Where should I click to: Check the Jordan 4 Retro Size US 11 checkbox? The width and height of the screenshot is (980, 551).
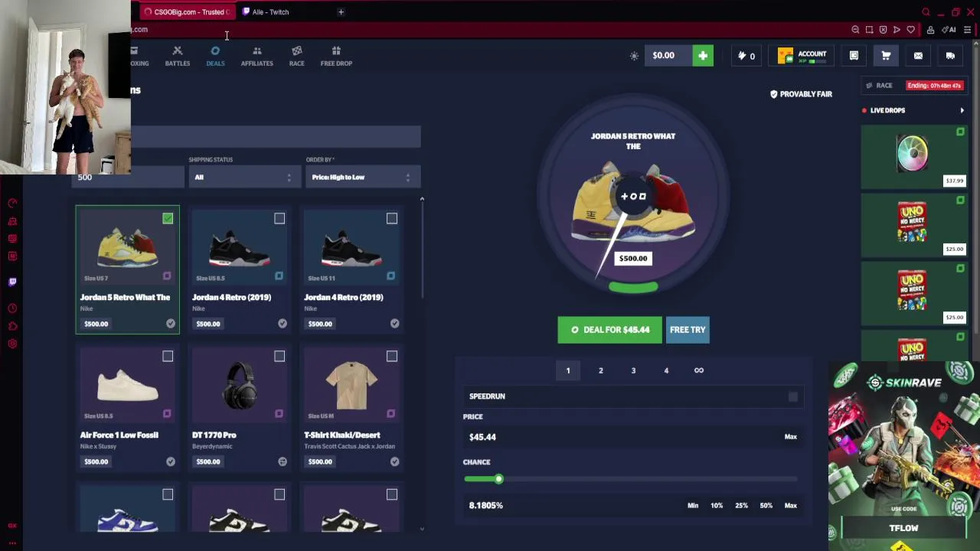(391, 219)
